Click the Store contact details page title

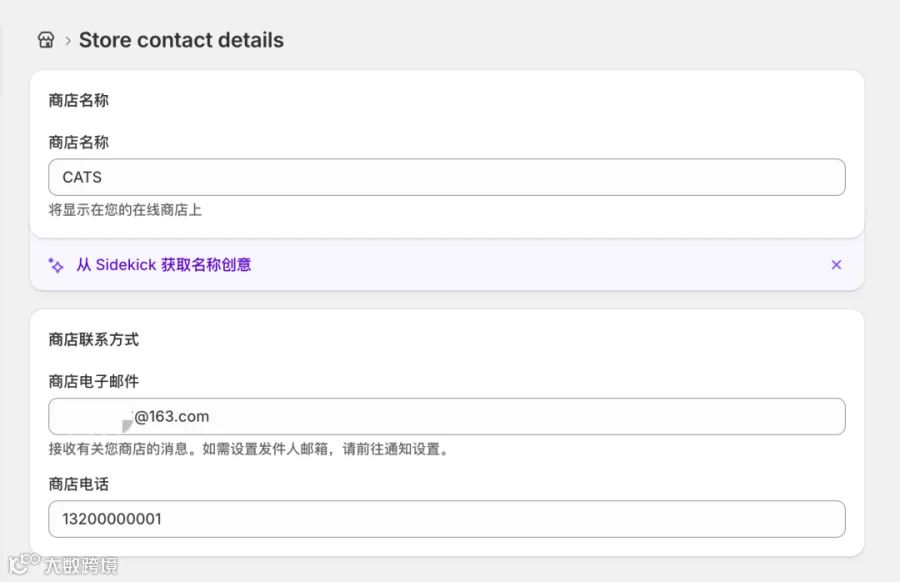point(181,40)
